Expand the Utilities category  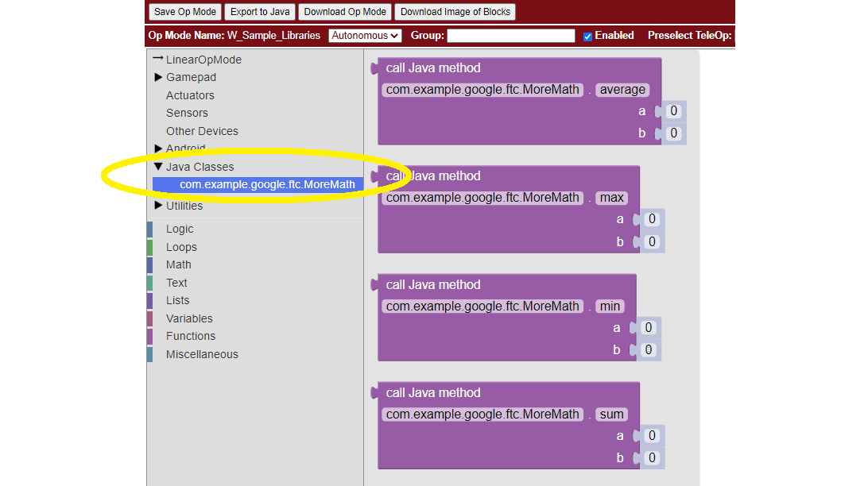158,206
